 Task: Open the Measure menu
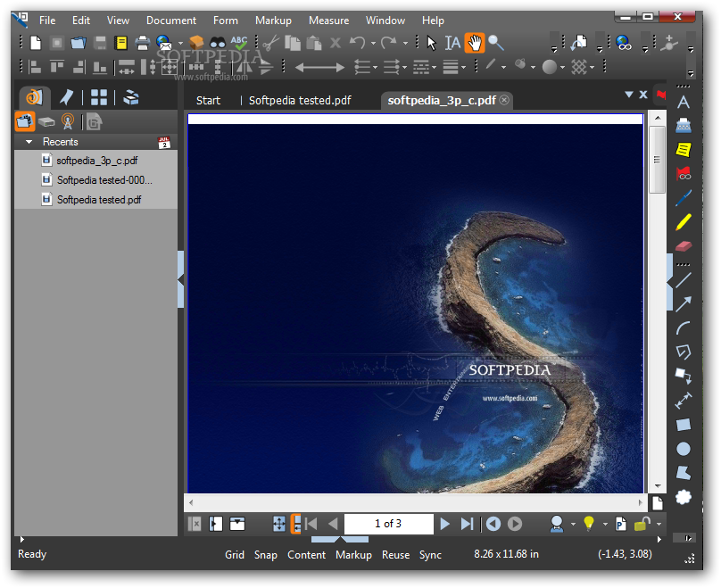pyautogui.click(x=328, y=21)
